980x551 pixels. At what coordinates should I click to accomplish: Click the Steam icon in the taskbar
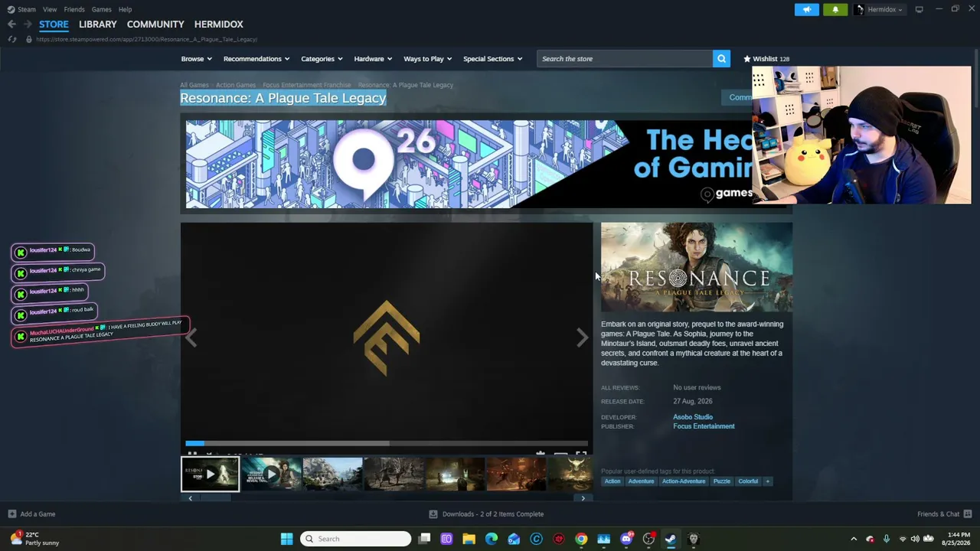tap(671, 539)
